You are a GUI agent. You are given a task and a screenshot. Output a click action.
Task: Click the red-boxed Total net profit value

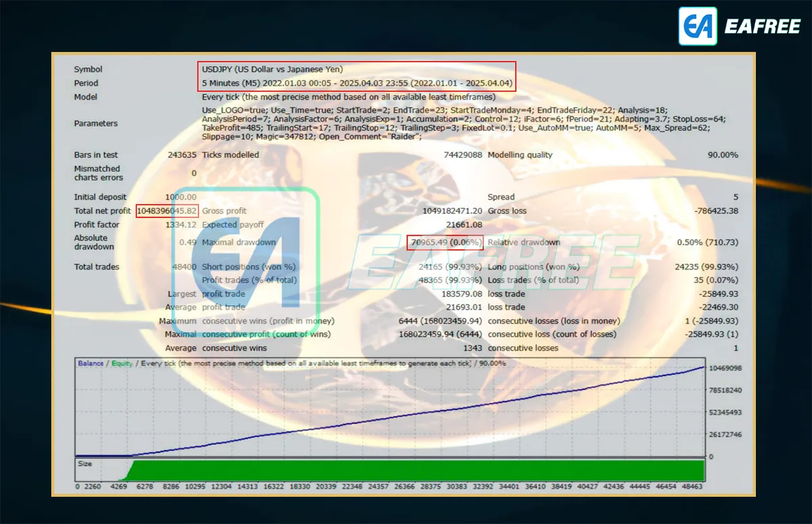coord(167,211)
